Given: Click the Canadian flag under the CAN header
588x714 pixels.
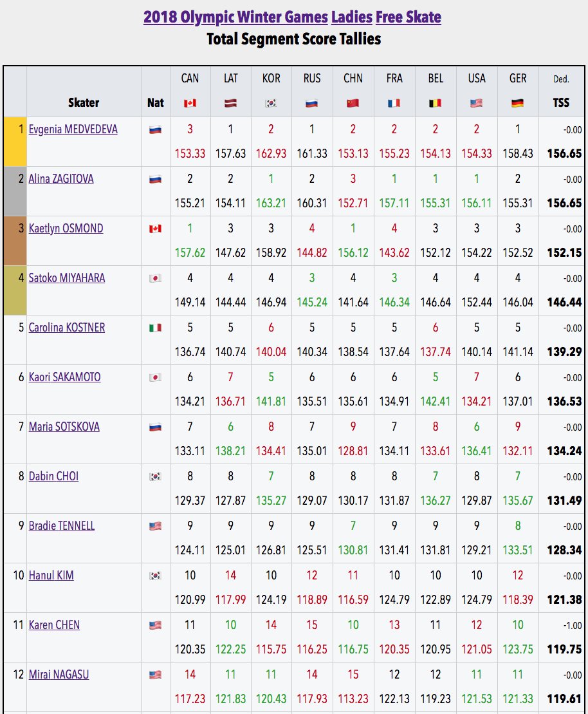Looking at the screenshot, I should tap(190, 103).
